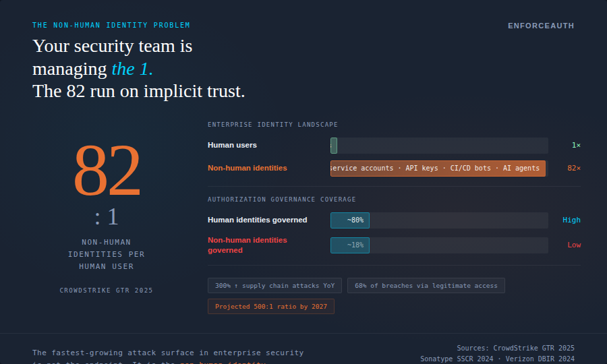607x364 pixels.
Task: Click the large orange 82 number
Action: click(107, 172)
